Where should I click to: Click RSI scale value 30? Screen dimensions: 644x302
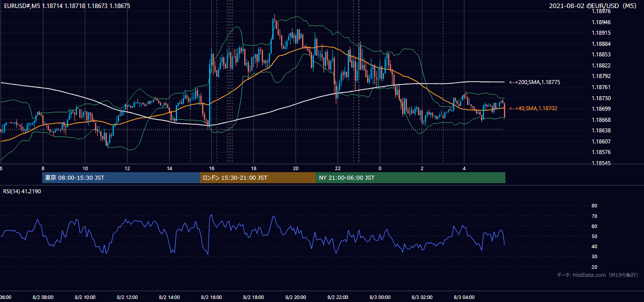click(594, 257)
